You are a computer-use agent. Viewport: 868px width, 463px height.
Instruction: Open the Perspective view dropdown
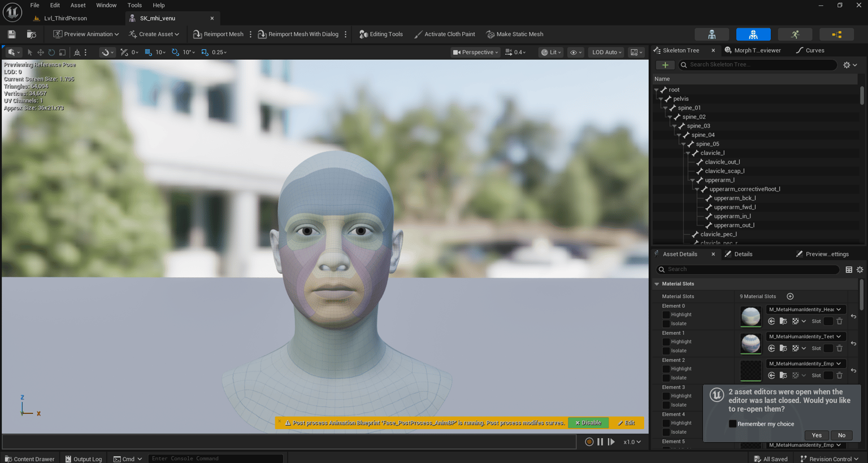click(476, 53)
